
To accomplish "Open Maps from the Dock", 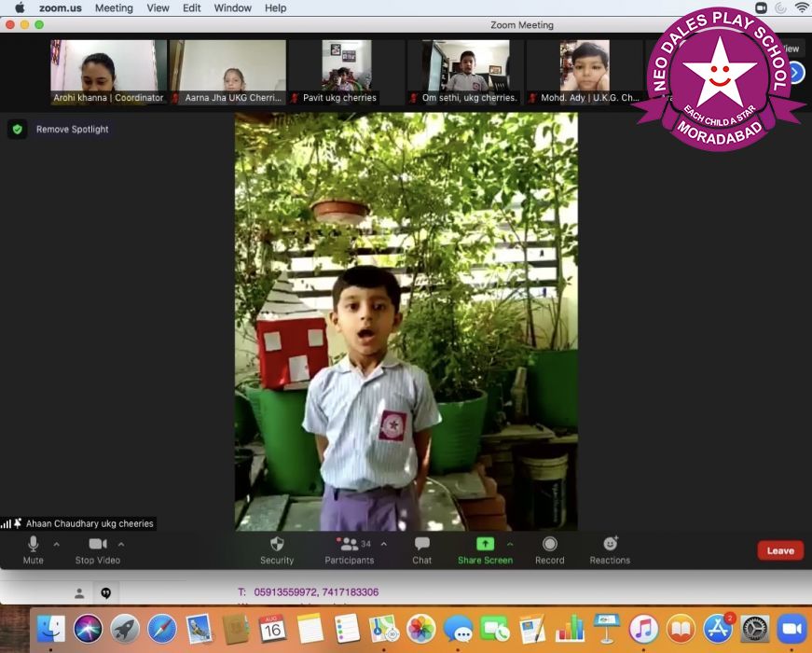I will [384, 629].
